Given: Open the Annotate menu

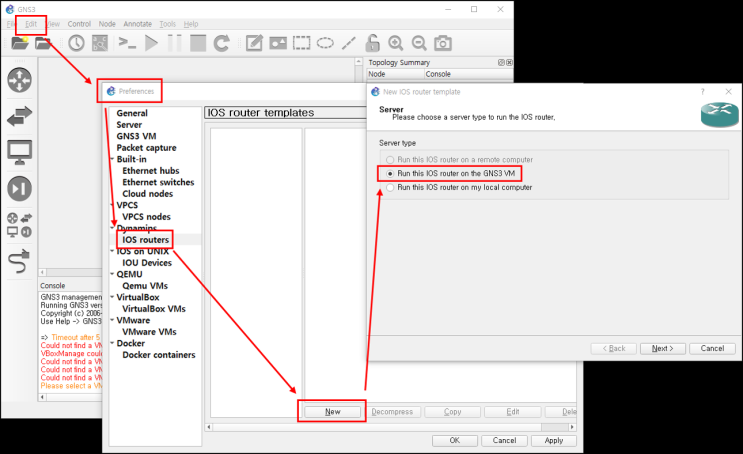Looking at the screenshot, I should click(137, 24).
